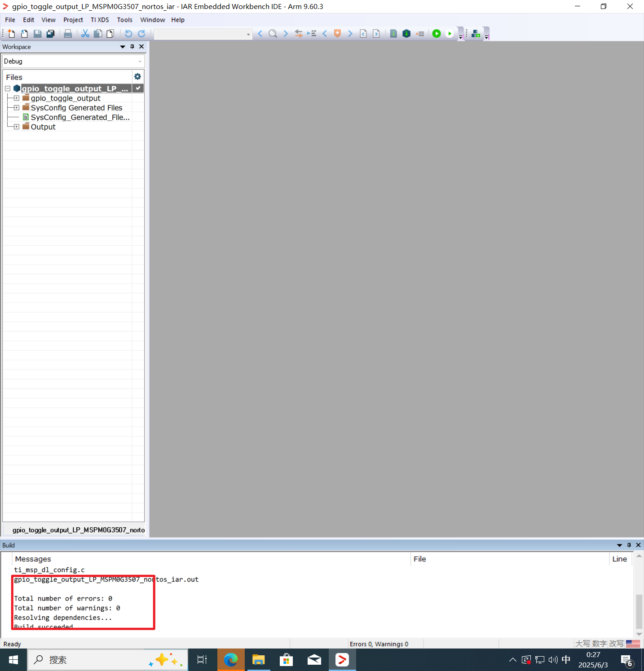This screenshot has width=644, height=671.
Task: Expand the Output folder
Action: (x=17, y=127)
